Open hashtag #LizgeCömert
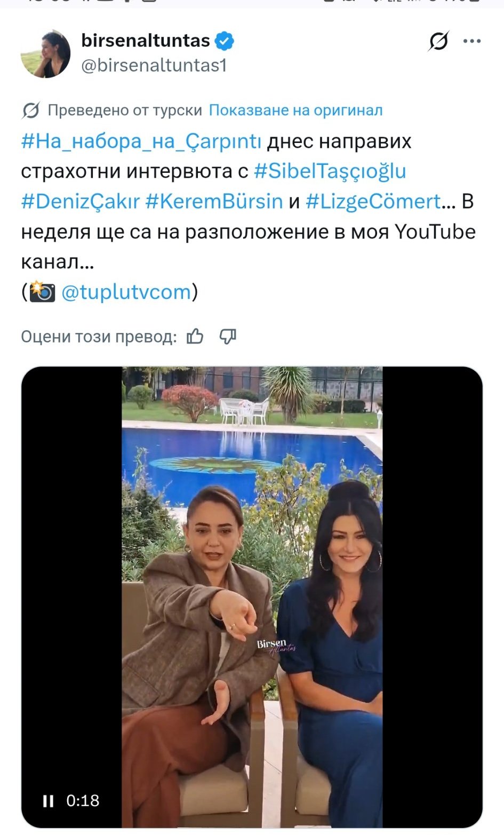Image resolution: width=504 pixels, height=835 pixels. 373,202
